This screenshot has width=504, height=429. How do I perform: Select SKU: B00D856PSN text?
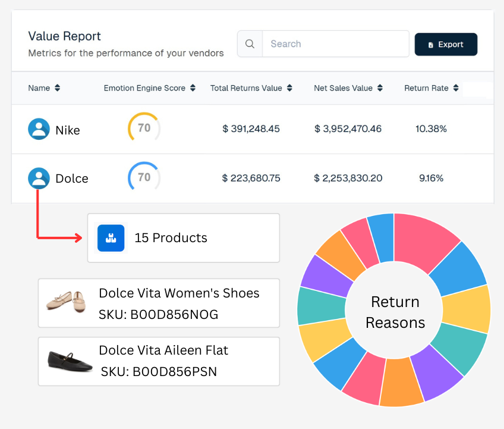point(159,372)
